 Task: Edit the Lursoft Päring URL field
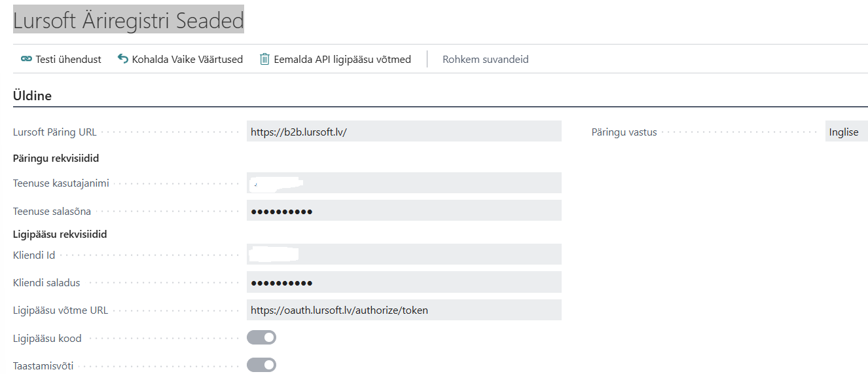point(404,132)
